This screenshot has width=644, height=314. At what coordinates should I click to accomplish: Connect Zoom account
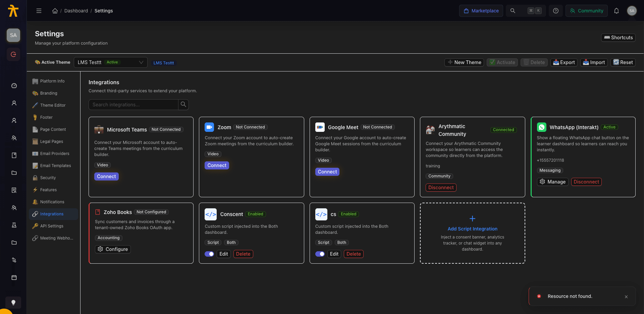click(x=217, y=165)
